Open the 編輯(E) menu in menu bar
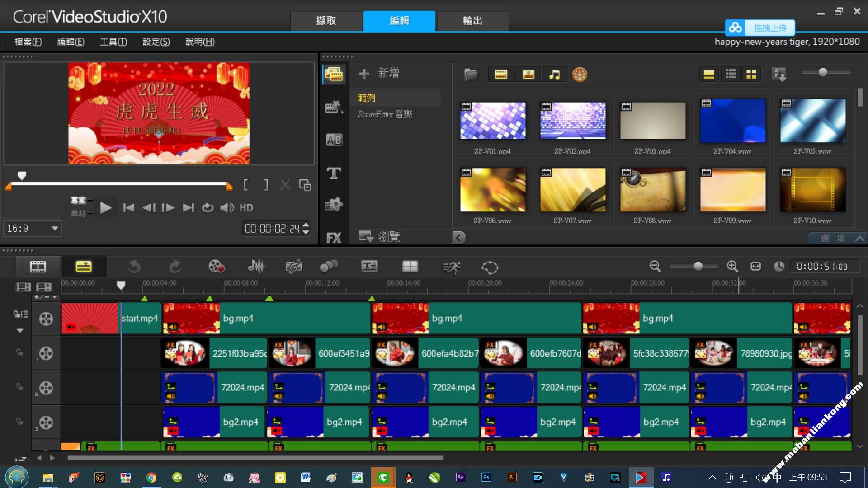Screen dimensions: 868x488 click(x=71, y=42)
